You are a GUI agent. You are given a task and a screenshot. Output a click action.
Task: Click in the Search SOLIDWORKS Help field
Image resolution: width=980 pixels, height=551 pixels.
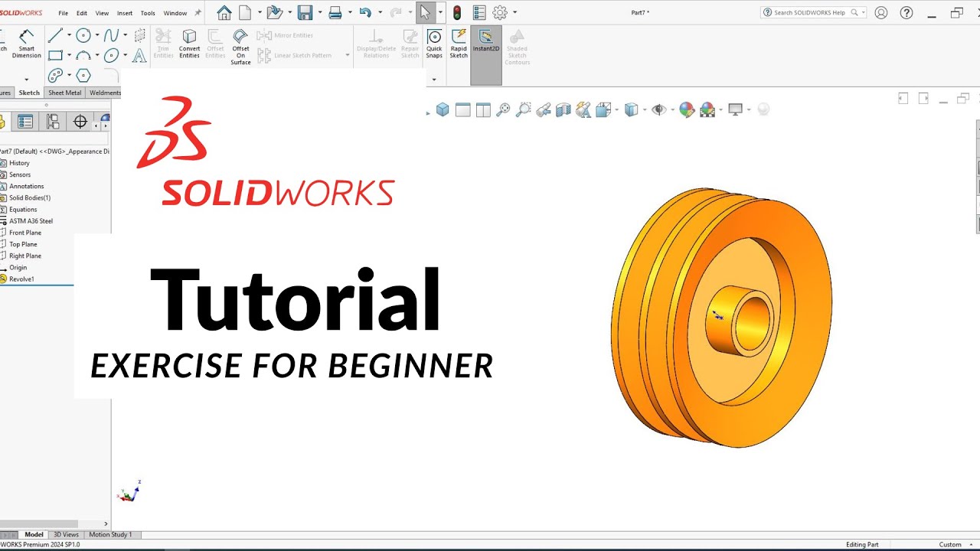813,12
